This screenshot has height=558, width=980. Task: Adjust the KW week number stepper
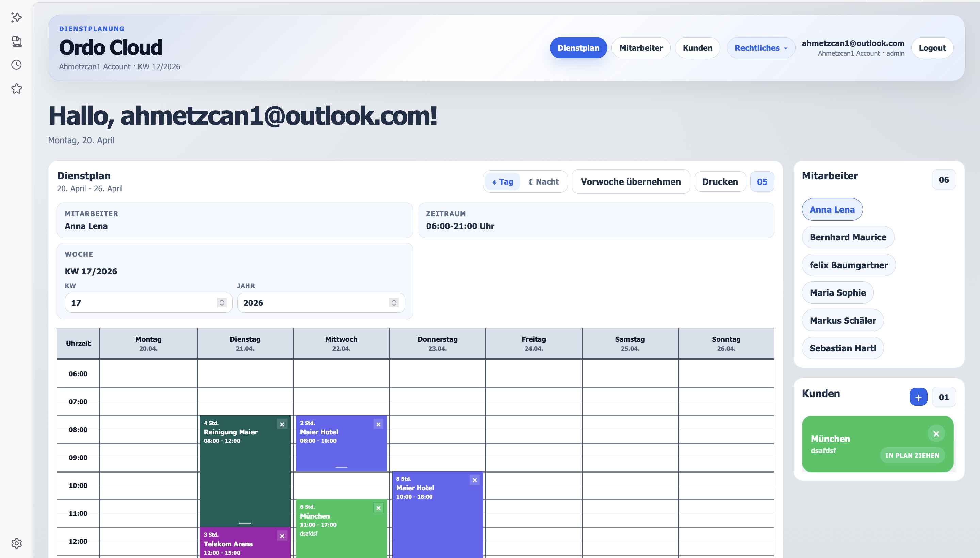point(222,303)
